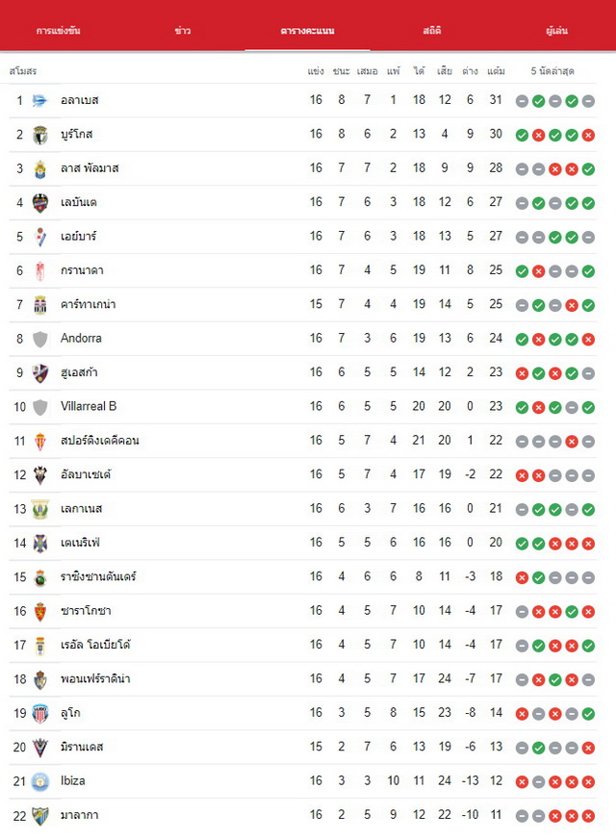Click the Burgos club crest in row 2

pos(40,135)
